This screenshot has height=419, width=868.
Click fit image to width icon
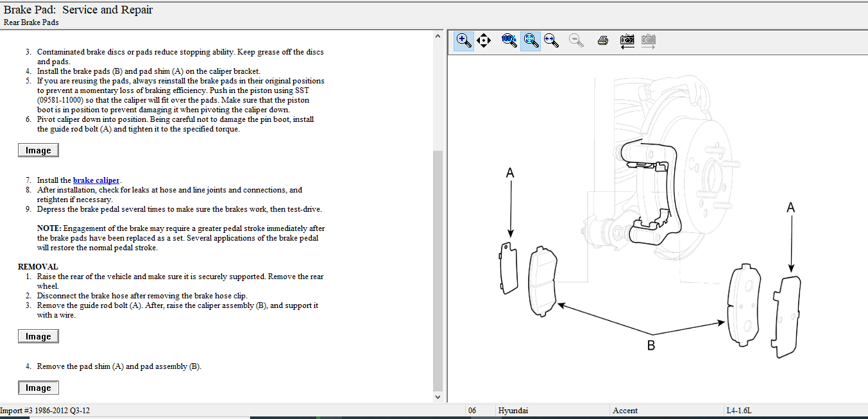(550, 41)
